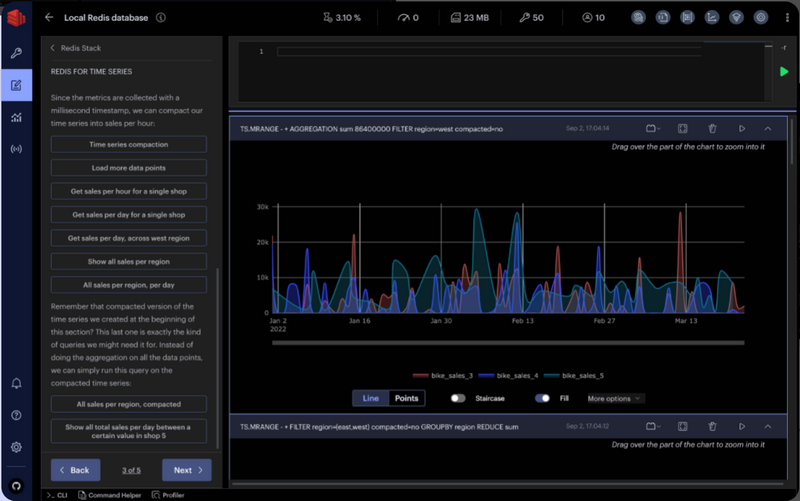
Task: Open the CLI panel
Action: coord(57,495)
